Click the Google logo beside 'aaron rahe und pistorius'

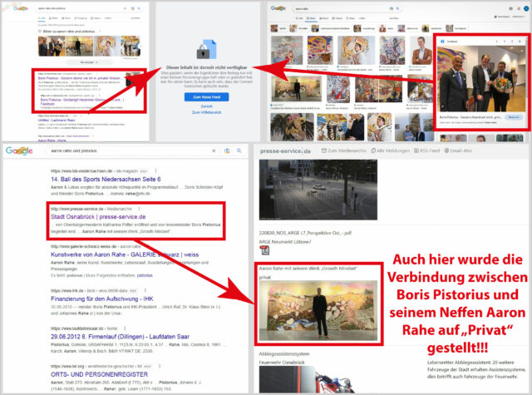tap(19, 151)
